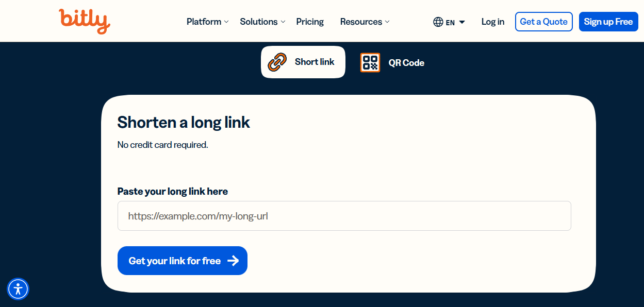Click the Shorten a long link heading
The image size is (644, 307).
184,122
